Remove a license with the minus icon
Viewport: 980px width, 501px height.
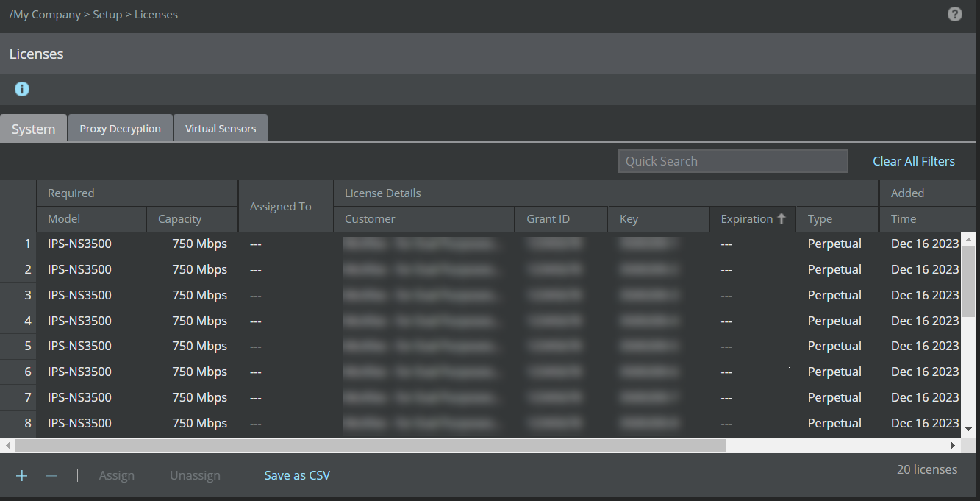coord(51,475)
